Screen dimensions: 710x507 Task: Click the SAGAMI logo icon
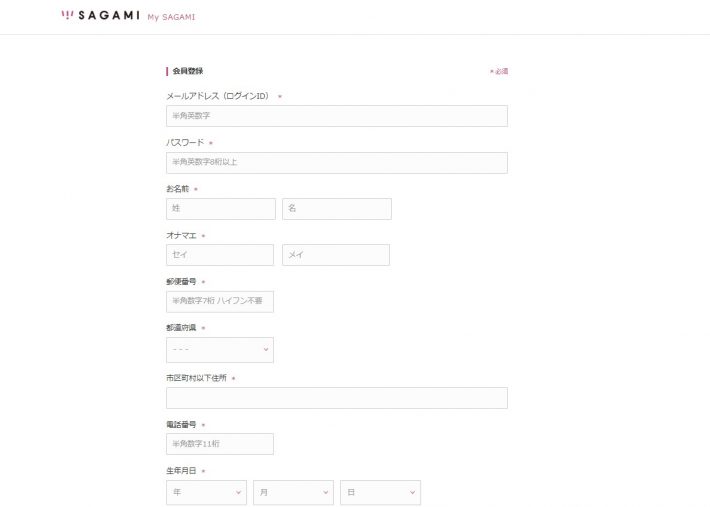click(67, 16)
